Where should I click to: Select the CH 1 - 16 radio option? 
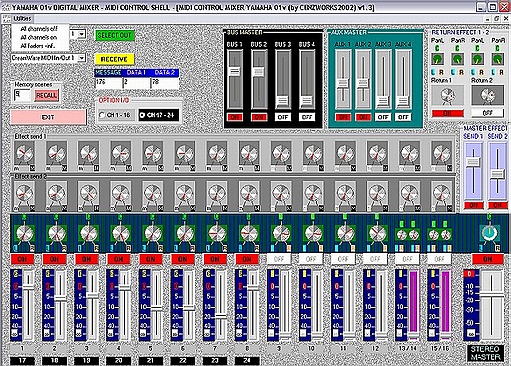tap(115, 115)
